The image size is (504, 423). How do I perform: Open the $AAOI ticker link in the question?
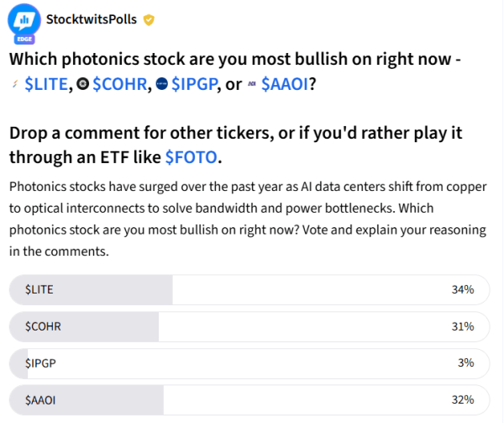click(285, 84)
